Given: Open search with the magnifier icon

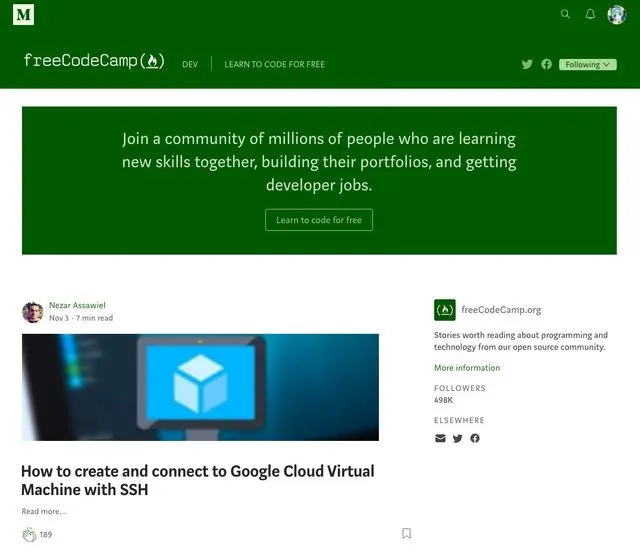Looking at the screenshot, I should click(565, 14).
